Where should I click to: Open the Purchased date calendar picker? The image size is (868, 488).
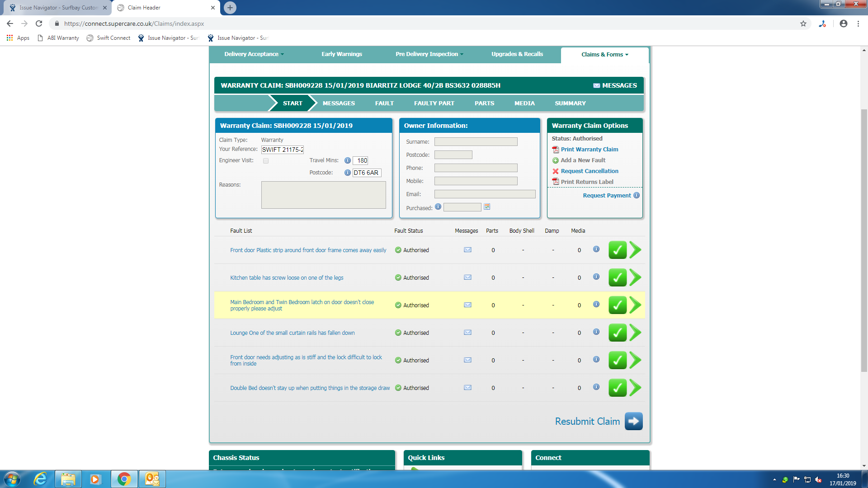(487, 207)
